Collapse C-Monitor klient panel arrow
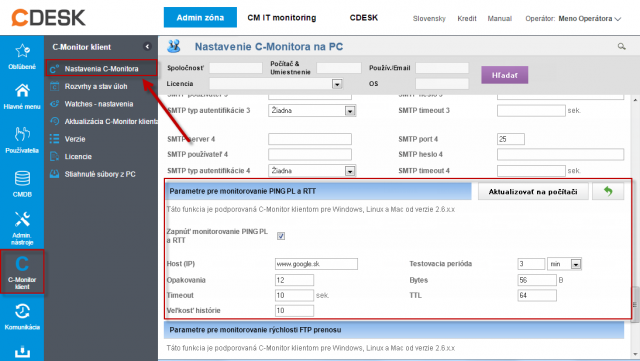 click(x=147, y=47)
